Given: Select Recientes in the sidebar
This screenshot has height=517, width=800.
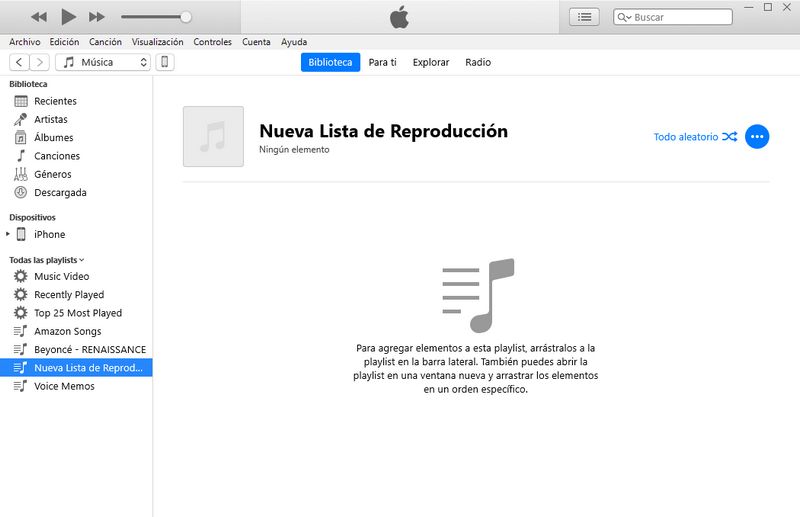Looking at the screenshot, I should [76, 101].
